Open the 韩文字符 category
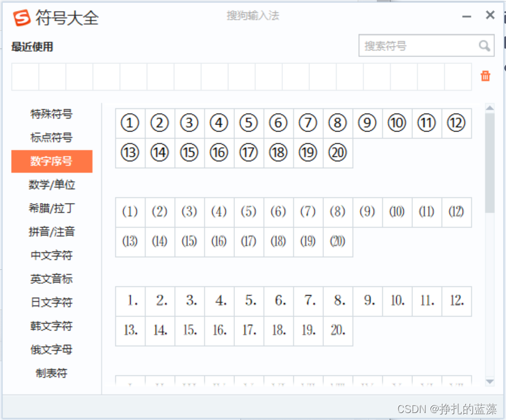The width and height of the screenshot is (506, 420). pyautogui.click(x=52, y=326)
